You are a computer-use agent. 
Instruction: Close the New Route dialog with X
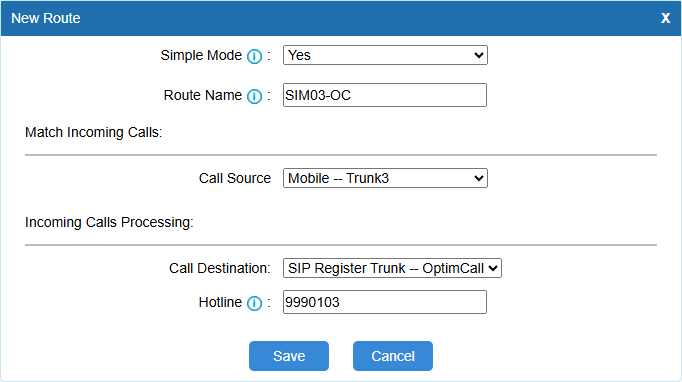[665, 18]
